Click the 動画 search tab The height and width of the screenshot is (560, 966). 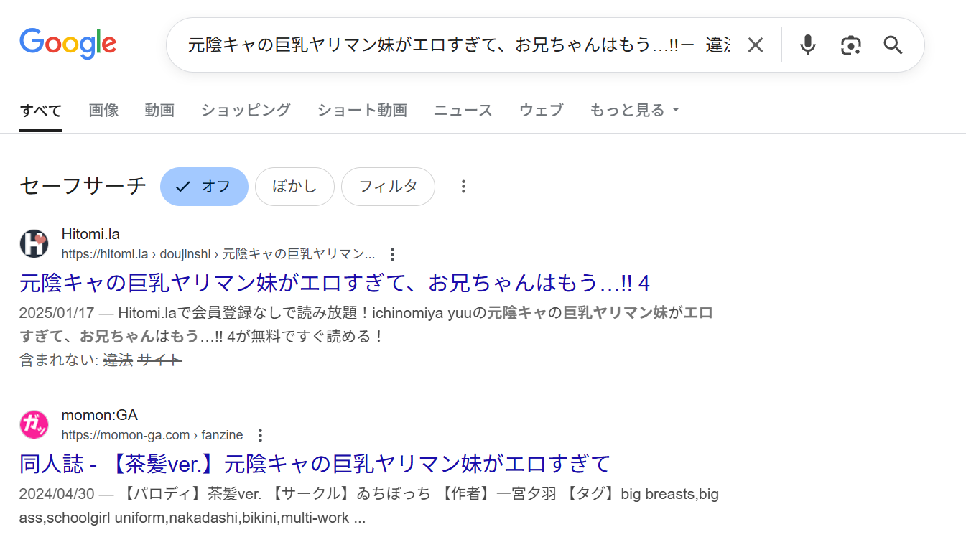pyautogui.click(x=159, y=110)
